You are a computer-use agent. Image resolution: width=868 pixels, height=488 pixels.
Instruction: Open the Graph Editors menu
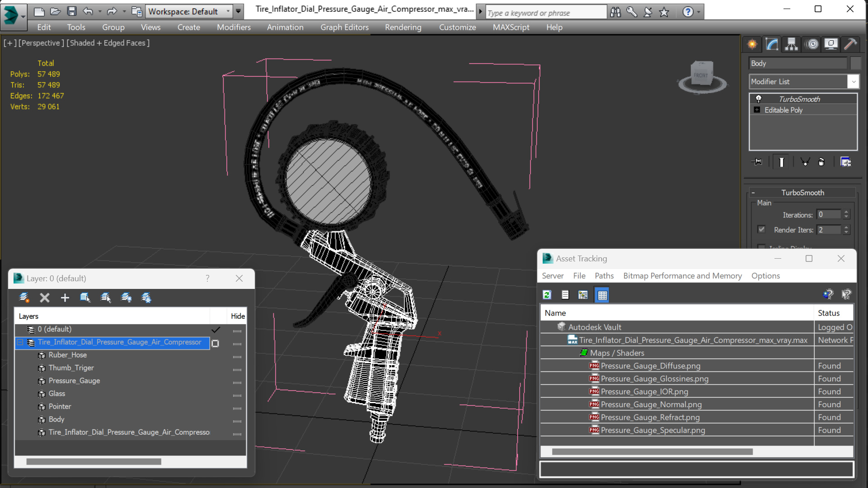[344, 27]
